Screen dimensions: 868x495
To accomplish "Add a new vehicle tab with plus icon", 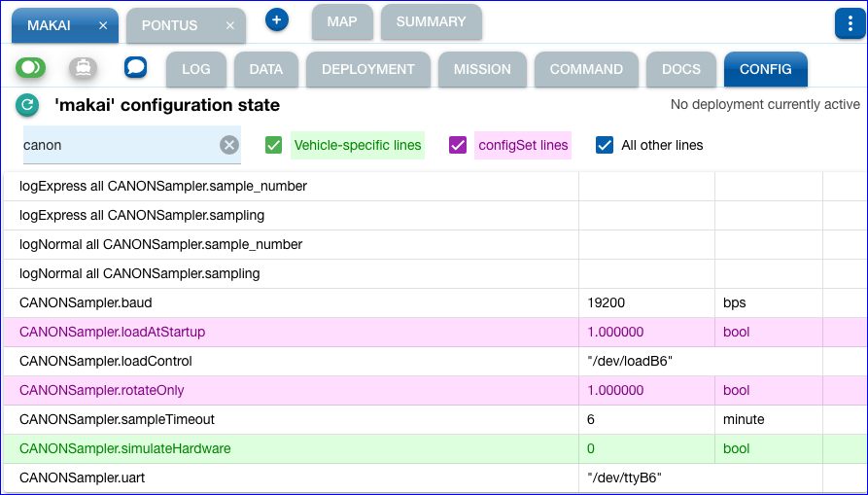I will click(x=277, y=20).
